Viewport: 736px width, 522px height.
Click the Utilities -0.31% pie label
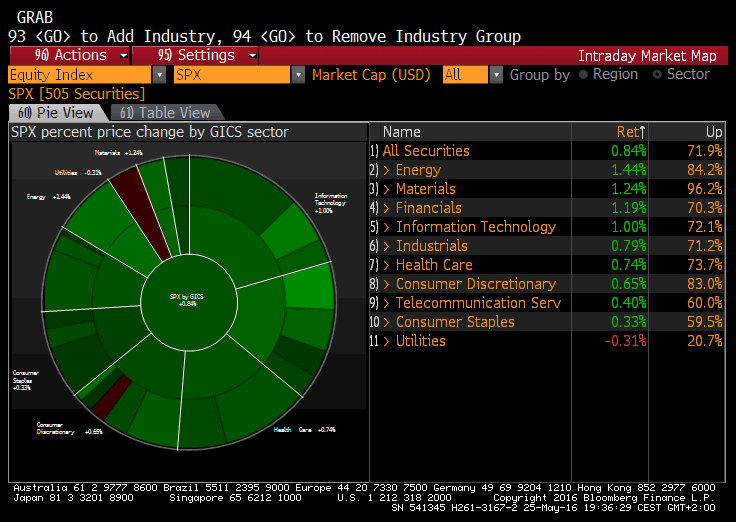click(78, 173)
